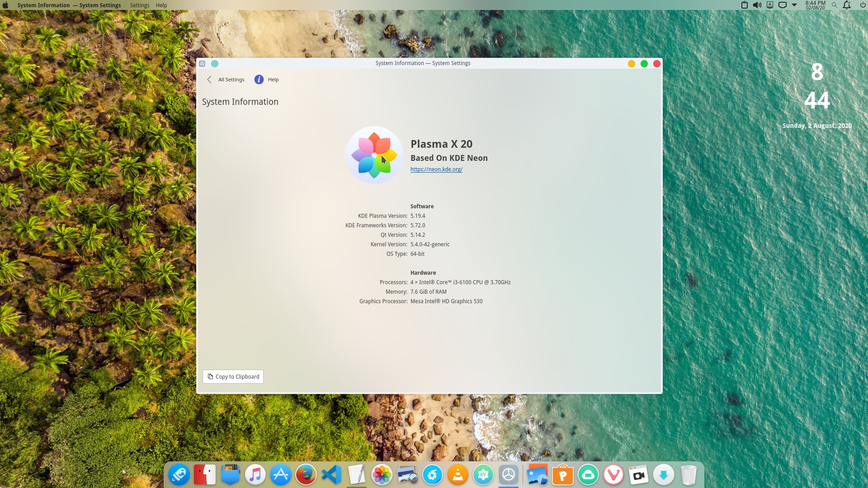868x488 pixels.
Task: Click the System Information app title in menu bar
Action: (69, 5)
